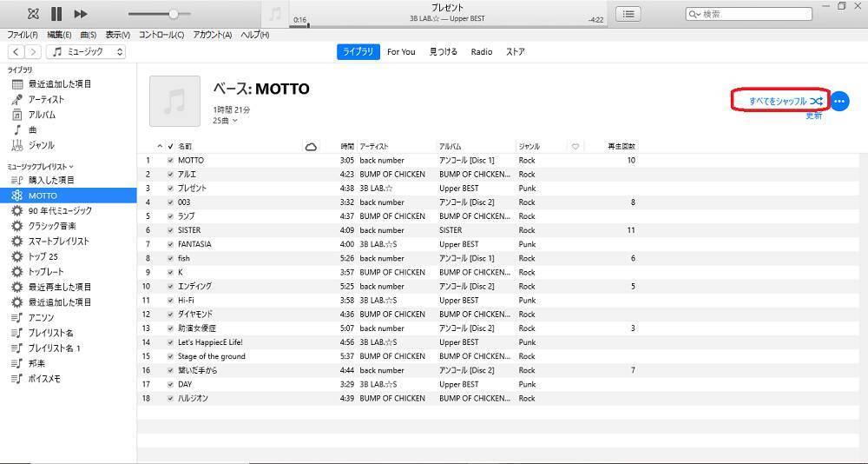
Task: Open the Up Next list icon
Action: [628, 14]
